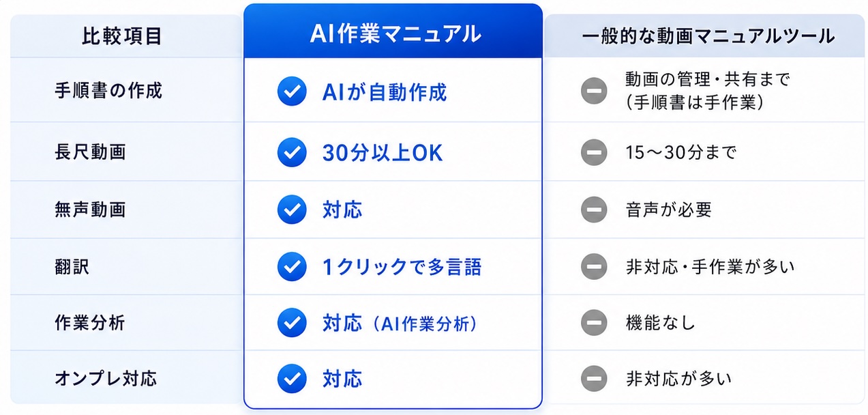Screen dimensions: 868x415
Task: Click the minus icon next to 非対応が多い
Action: pos(594,377)
